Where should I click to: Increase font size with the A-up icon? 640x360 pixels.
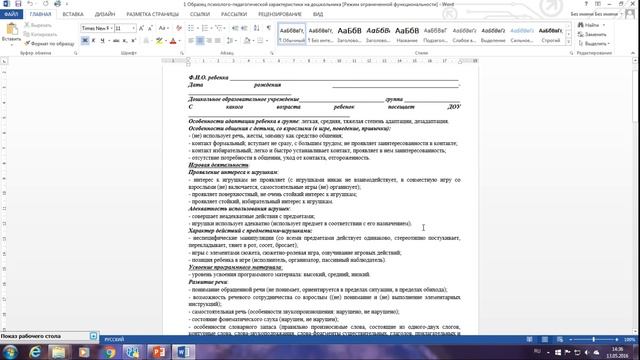point(141,28)
